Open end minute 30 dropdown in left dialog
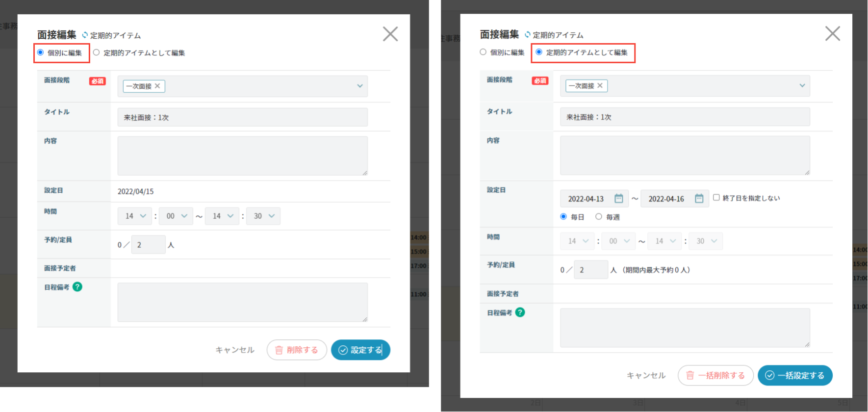This screenshot has height=412, width=868. click(x=263, y=216)
